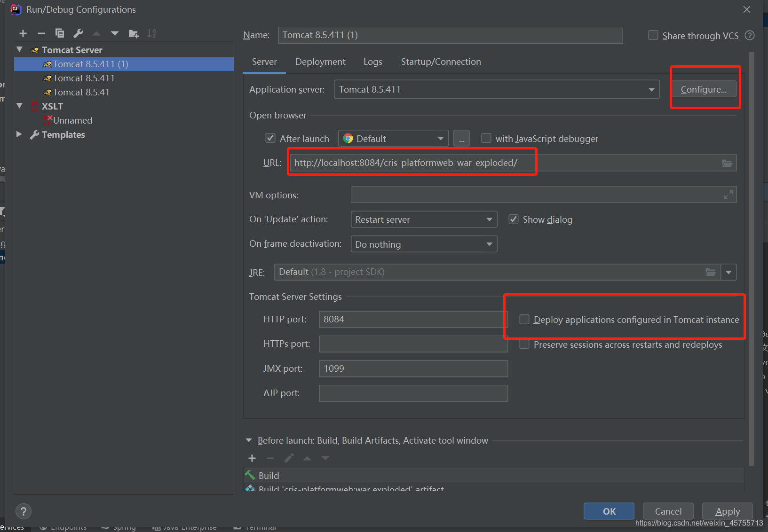Screen dimensions: 768x532
Task: Click the Cancel button
Action: click(x=668, y=511)
